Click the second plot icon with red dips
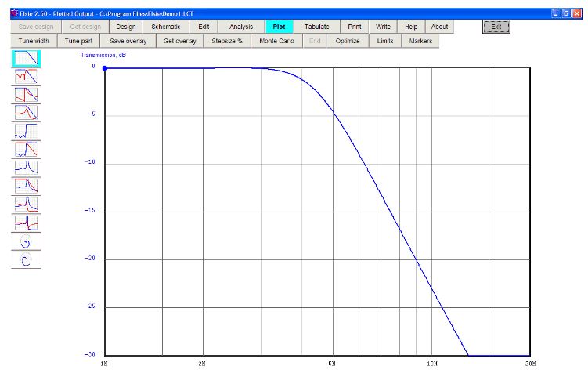The width and height of the screenshot is (588, 384). tap(27, 77)
